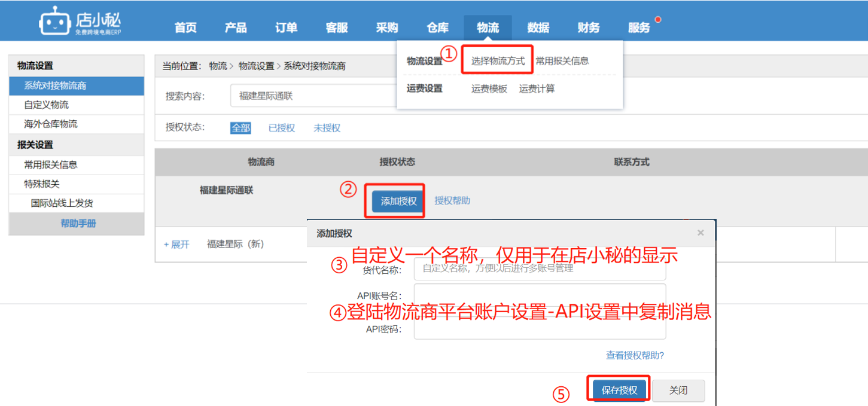Click the 添加授权 button
Screen dimensions: 868x406
click(x=398, y=201)
